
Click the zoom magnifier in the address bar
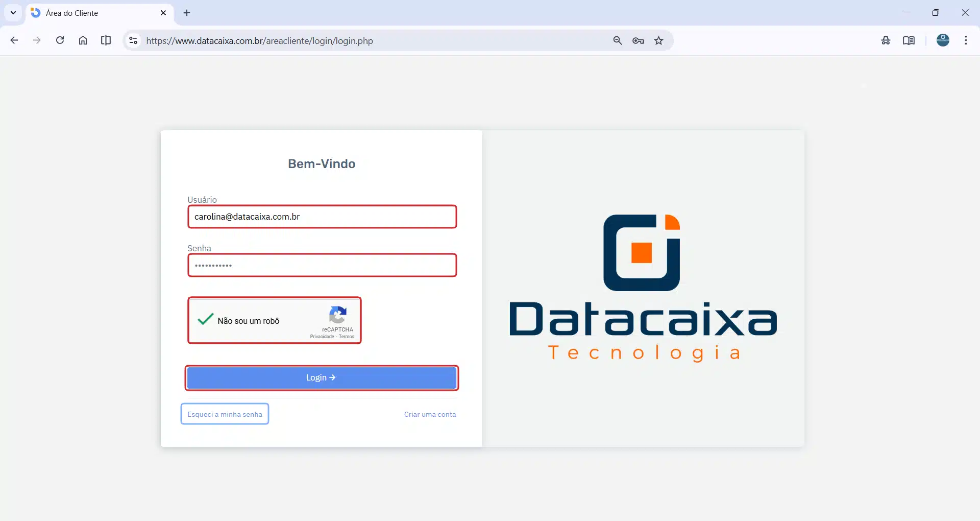click(618, 40)
